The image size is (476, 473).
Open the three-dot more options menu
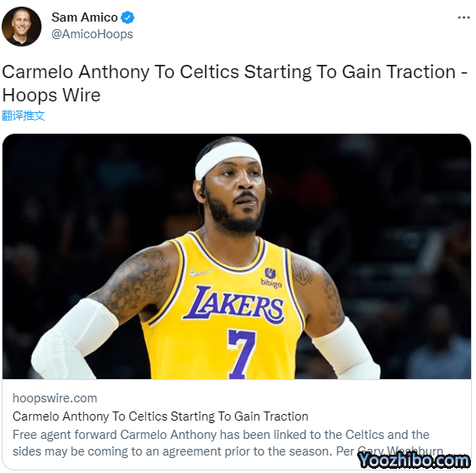click(464, 17)
